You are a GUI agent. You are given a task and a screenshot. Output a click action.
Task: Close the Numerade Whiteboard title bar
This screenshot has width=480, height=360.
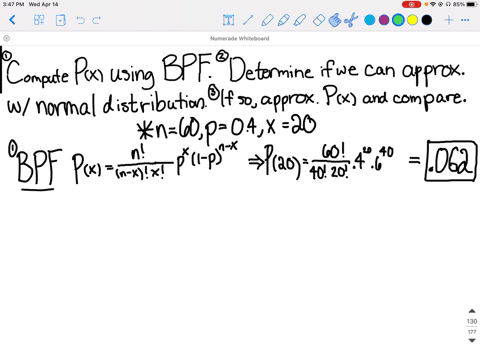click(x=6, y=38)
